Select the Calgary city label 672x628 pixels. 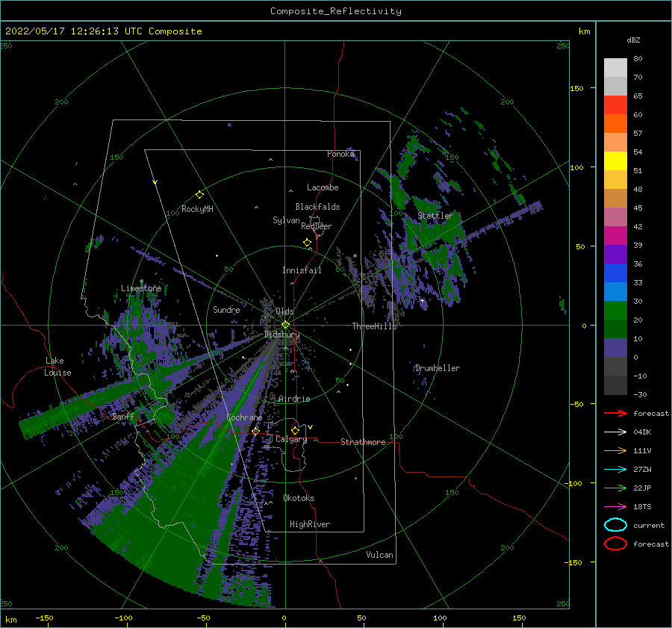291,439
